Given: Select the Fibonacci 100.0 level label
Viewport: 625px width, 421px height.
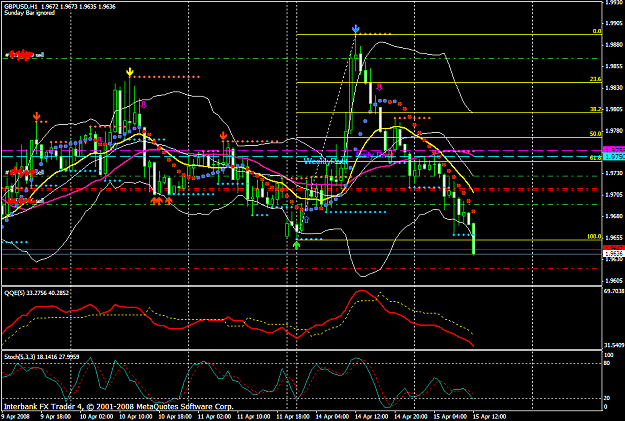Looking at the screenshot, I should [x=594, y=237].
